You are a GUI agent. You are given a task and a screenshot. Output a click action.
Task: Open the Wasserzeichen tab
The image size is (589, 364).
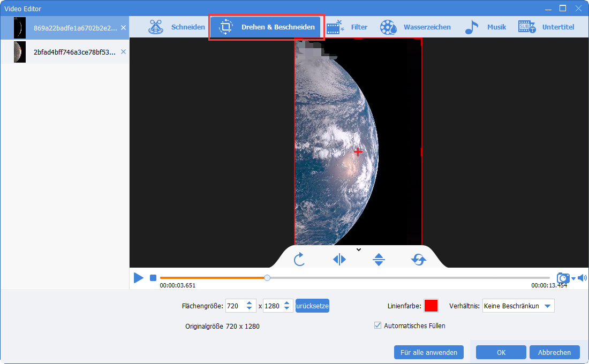(x=415, y=27)
